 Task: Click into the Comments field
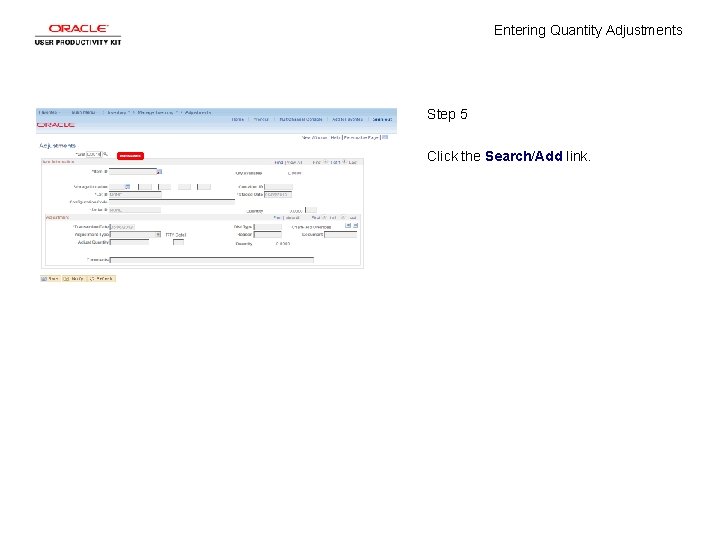click(212, 260)
